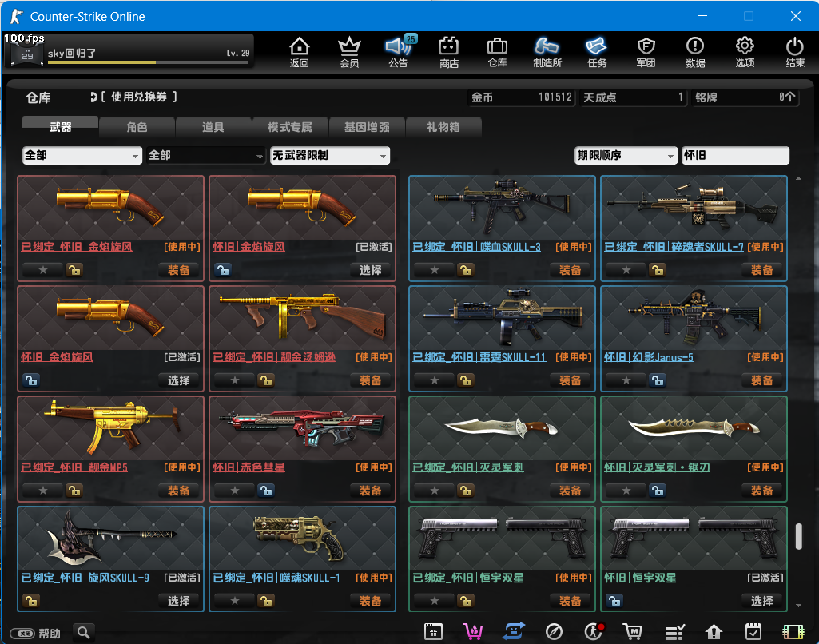Toggle favorite star on 已绑定_怀旧|噬血SKULL-3

pos(434,270)
